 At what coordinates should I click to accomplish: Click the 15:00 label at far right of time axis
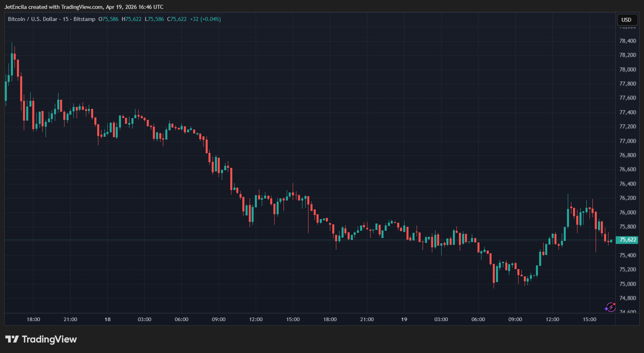click(589, 319)
